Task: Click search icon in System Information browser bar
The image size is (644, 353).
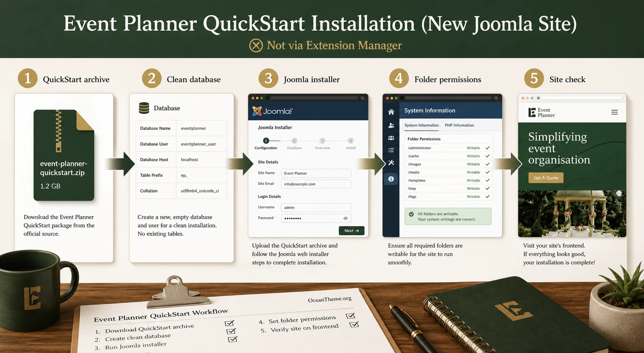Action: click(x=496, y=98)
